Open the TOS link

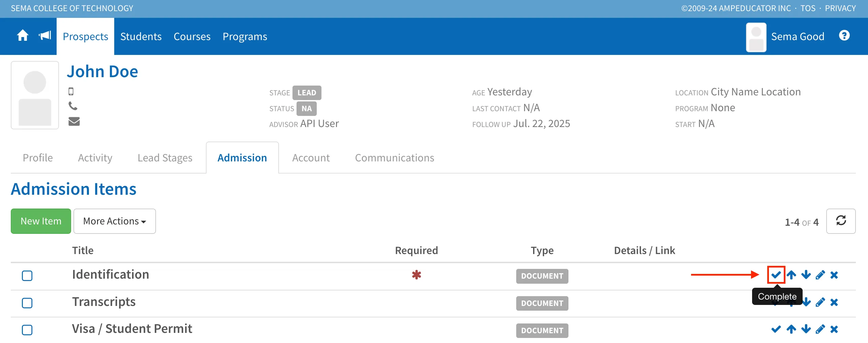click(x=808, y=8)
